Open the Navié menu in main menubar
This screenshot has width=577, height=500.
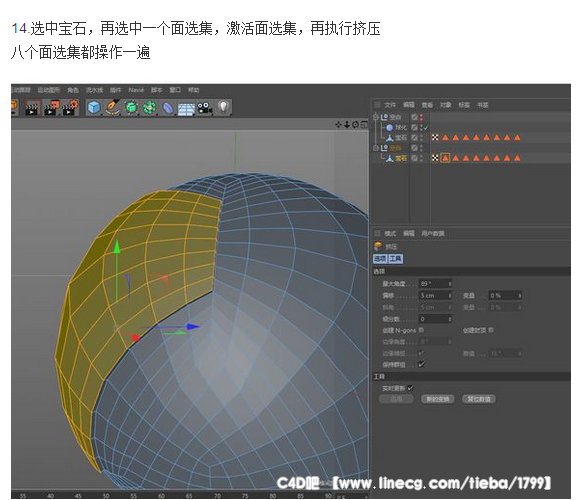(136, 90)
